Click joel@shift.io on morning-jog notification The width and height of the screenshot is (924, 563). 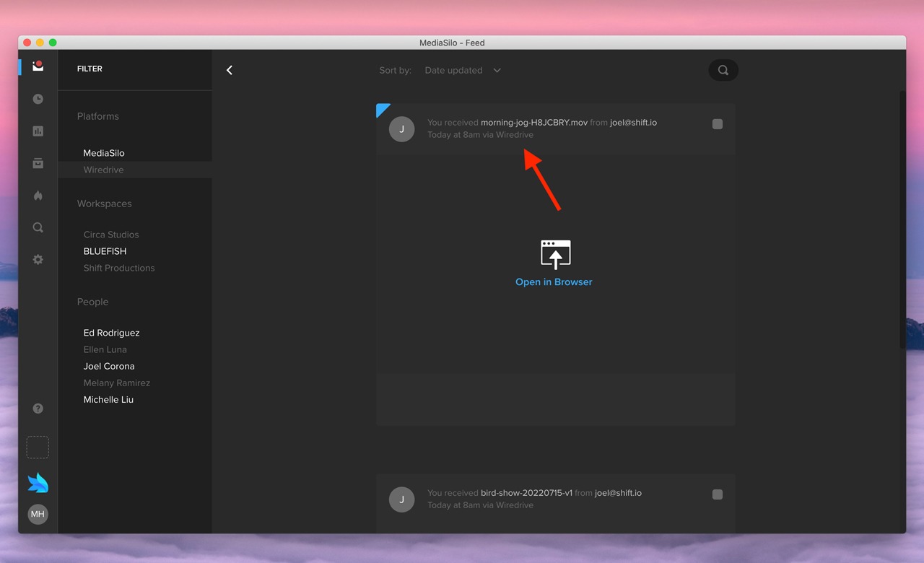click(x=633, y=123)
